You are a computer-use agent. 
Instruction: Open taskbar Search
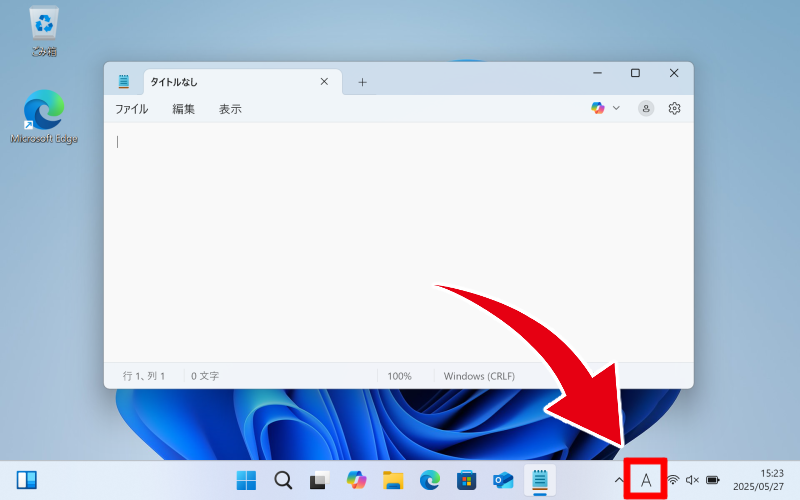(283, 480)
